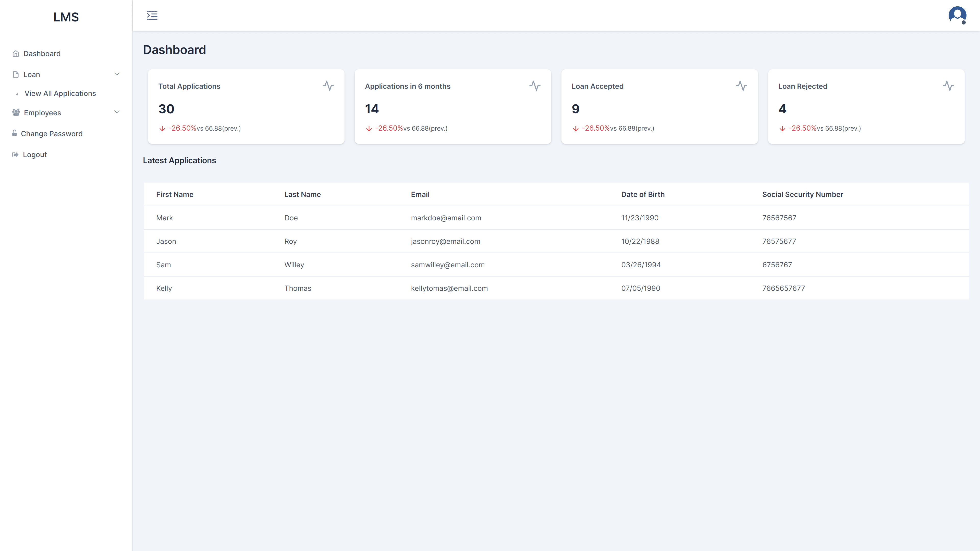Open Dashboard in sidebar

point(42,54)
